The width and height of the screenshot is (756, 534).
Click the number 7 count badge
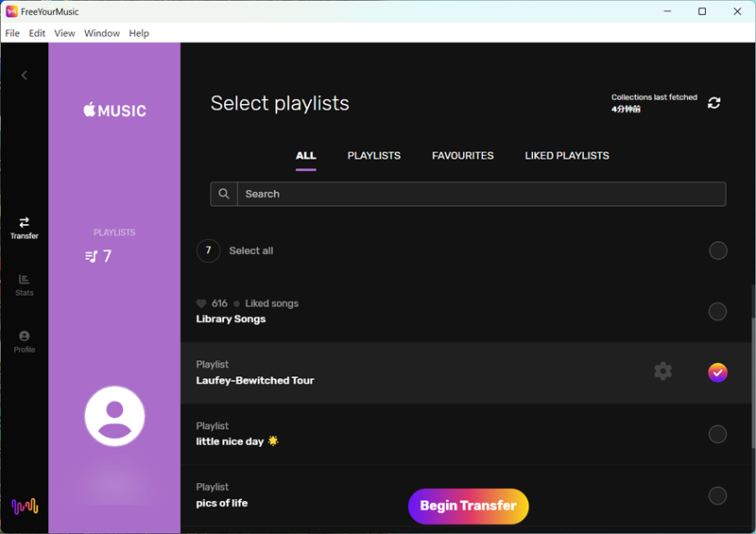coord(208,250)
